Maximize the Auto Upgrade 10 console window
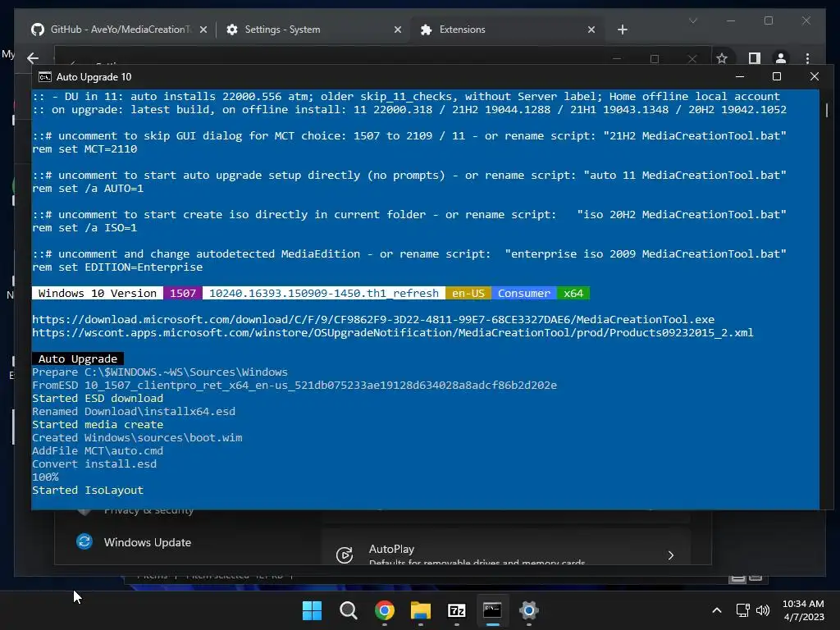The image size is (840, 630). (777, 76)
